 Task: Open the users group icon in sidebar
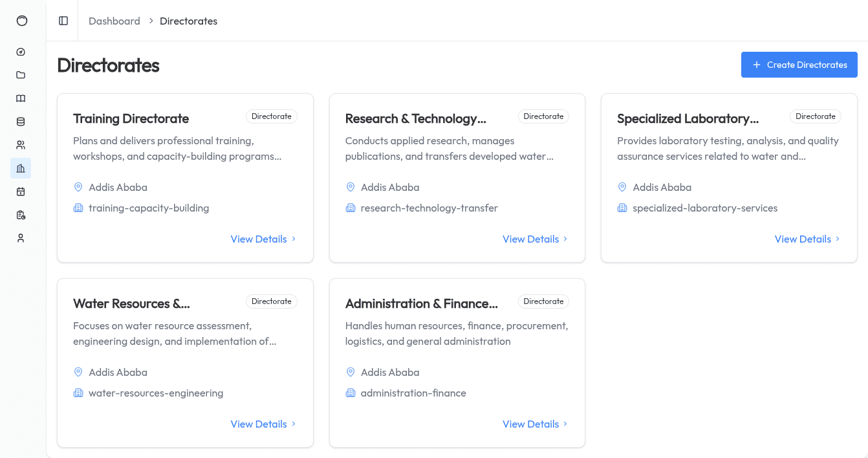21,145
